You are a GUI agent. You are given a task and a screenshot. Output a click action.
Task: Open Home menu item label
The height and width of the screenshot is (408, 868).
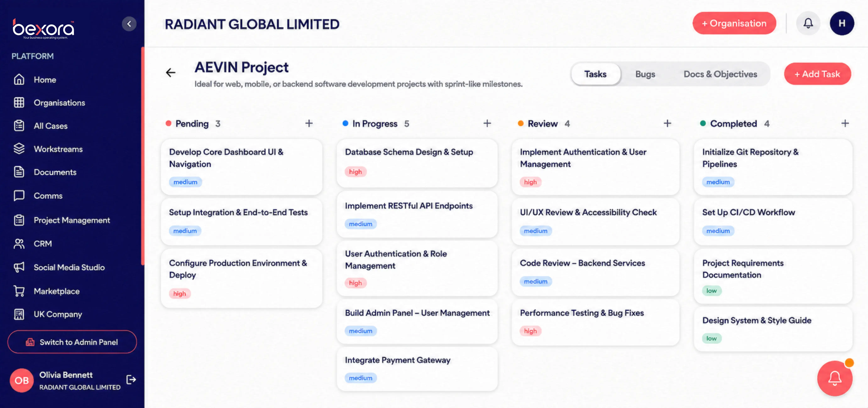(45, 80)
